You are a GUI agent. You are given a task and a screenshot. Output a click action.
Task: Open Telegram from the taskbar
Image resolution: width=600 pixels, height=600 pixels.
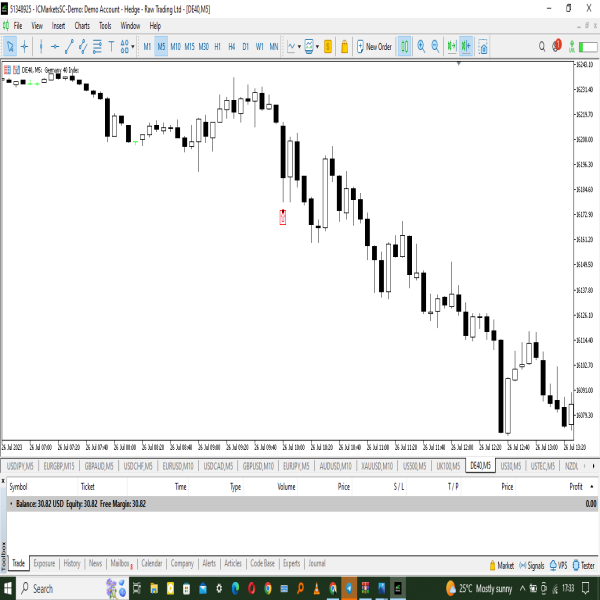349,589
